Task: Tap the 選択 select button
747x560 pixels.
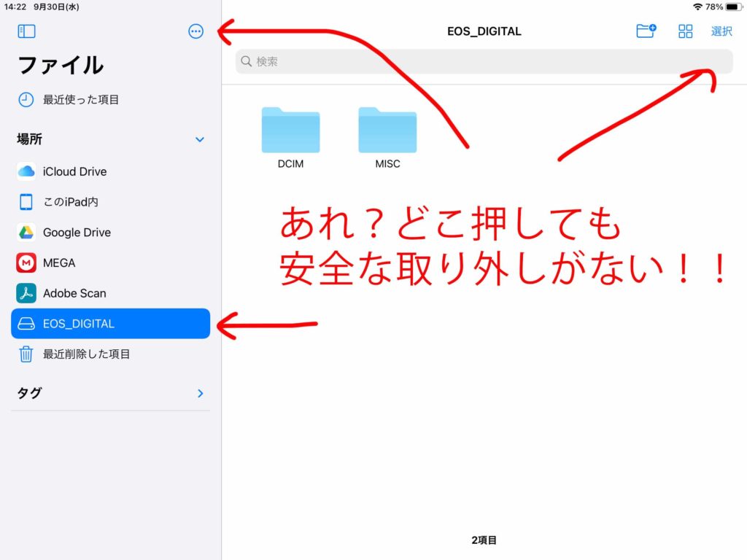Action: 721,31
